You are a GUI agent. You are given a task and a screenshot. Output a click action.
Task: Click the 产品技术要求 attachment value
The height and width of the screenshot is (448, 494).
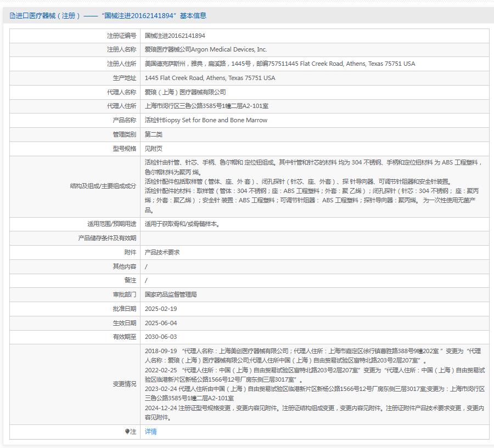[x=162, y=252]
